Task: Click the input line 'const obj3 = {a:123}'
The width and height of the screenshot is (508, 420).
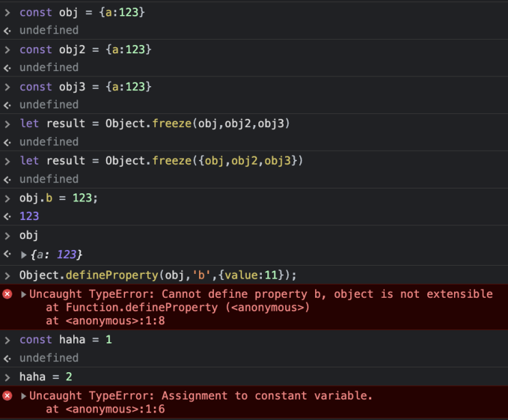Action: point(85,87)
